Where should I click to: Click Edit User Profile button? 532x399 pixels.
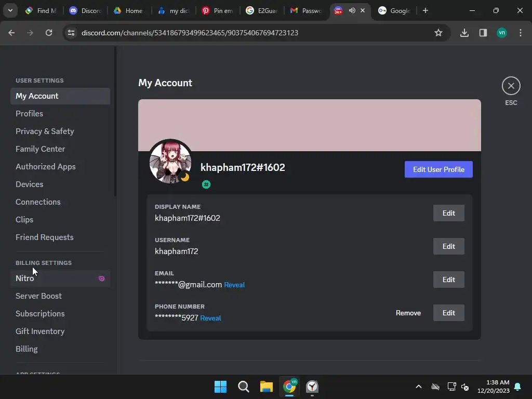[x=438, y=169]
